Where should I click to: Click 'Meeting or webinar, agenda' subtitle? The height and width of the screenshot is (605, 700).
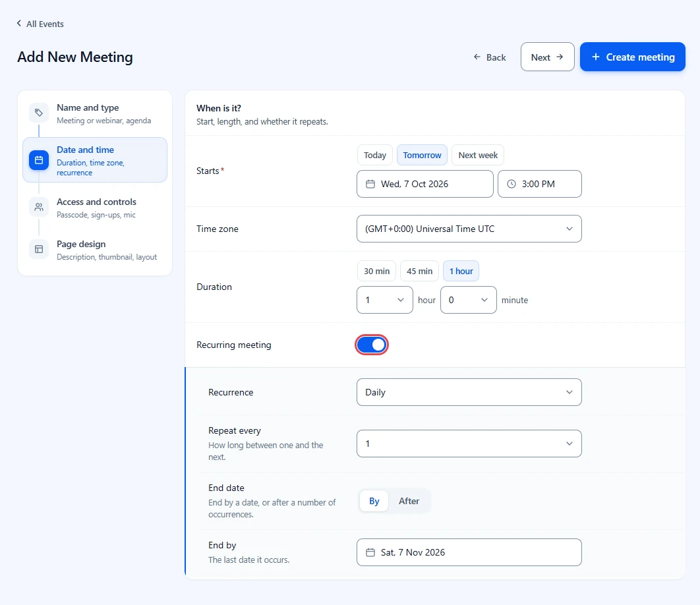pyautogui.click(x=104, y=121)
